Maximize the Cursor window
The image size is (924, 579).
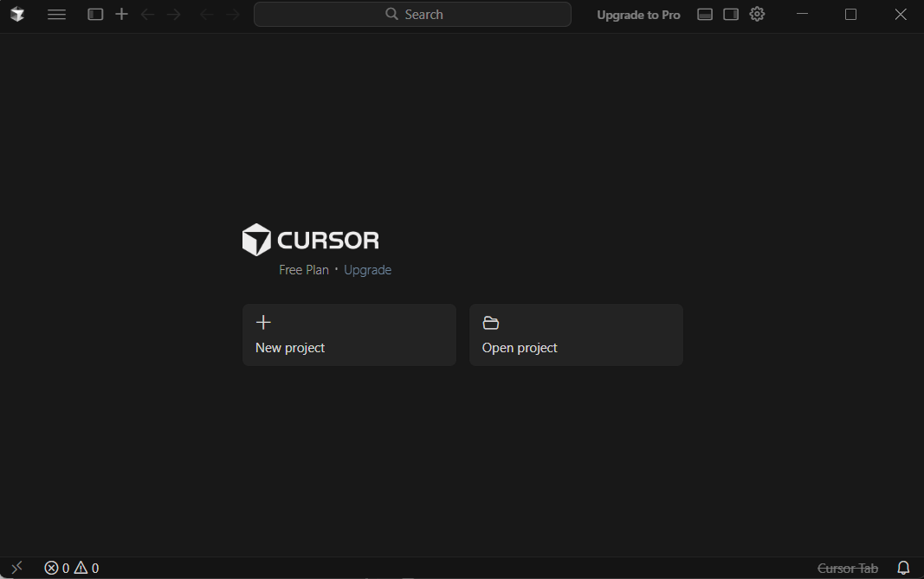click(850, 14)
